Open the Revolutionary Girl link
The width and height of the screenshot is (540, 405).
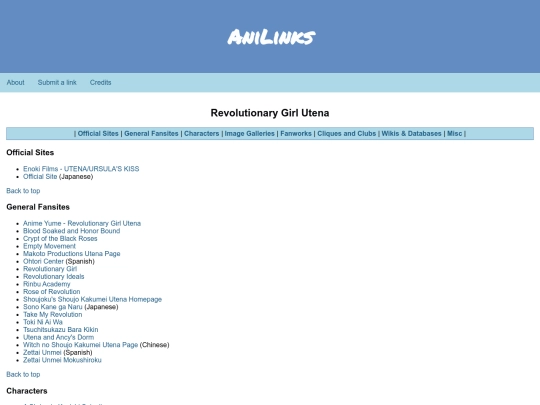(x=50, y=269)
